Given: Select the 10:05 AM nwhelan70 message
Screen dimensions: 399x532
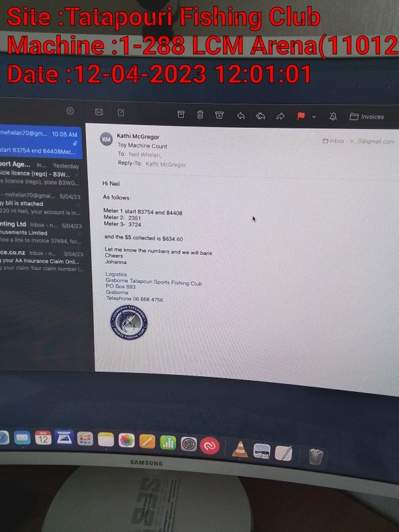Looking at the screenshot, I should [40, 143].
